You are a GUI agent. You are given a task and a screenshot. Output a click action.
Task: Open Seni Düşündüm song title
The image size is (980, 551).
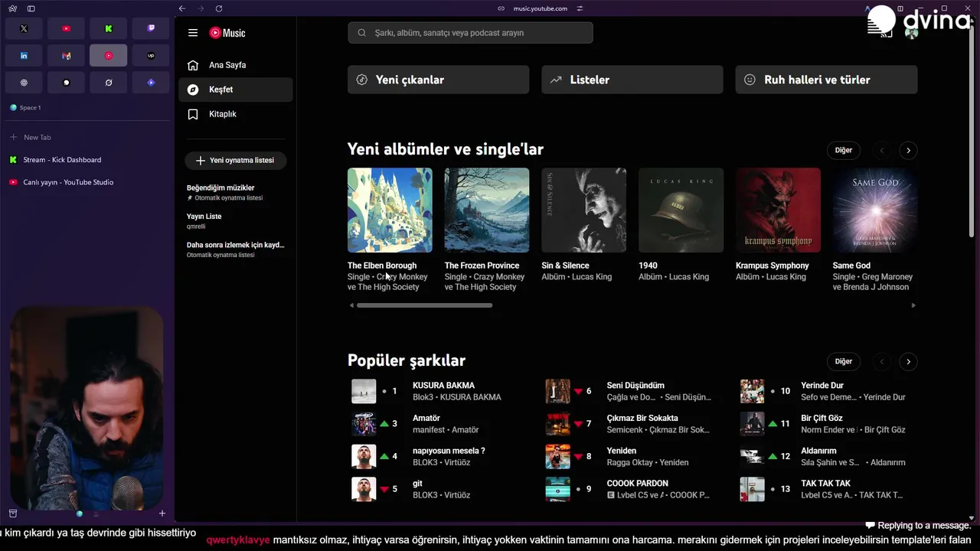[635, 386]
